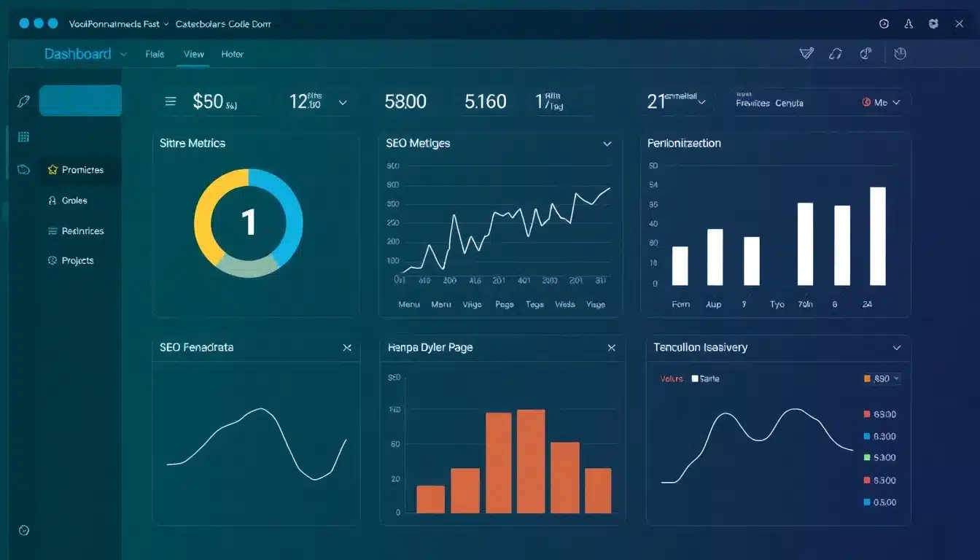Image resolution: width=980 pixels, height=560 pixels.
Task: Click the hamburger menu beside the $50 stat
Action: (x=172, y=101)
